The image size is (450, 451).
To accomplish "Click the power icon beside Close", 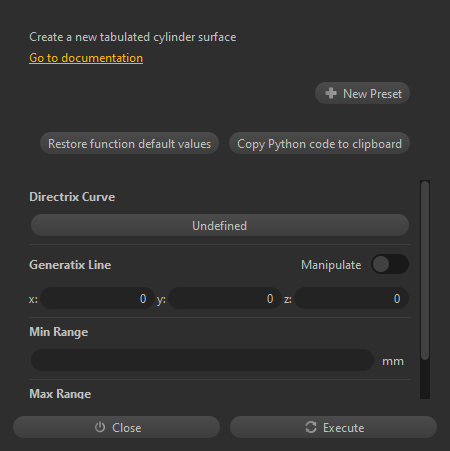I will [x=100, y=427].
